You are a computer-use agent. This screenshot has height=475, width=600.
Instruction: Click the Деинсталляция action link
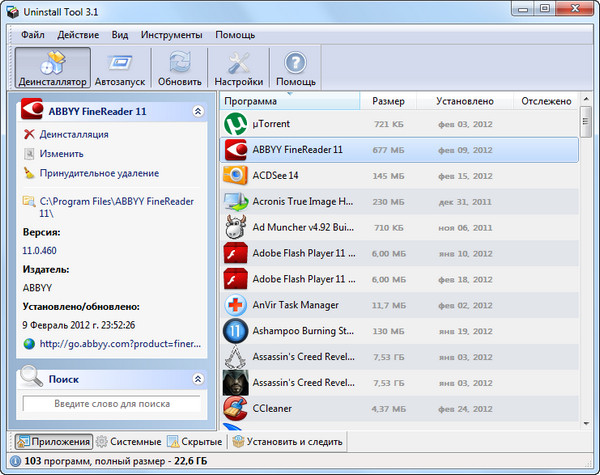pos(74,134)
